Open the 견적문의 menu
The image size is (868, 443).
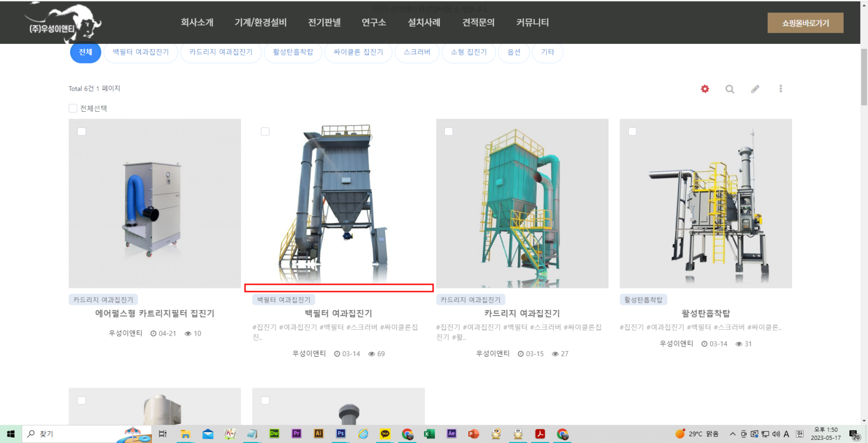click(x=478, y=23)
